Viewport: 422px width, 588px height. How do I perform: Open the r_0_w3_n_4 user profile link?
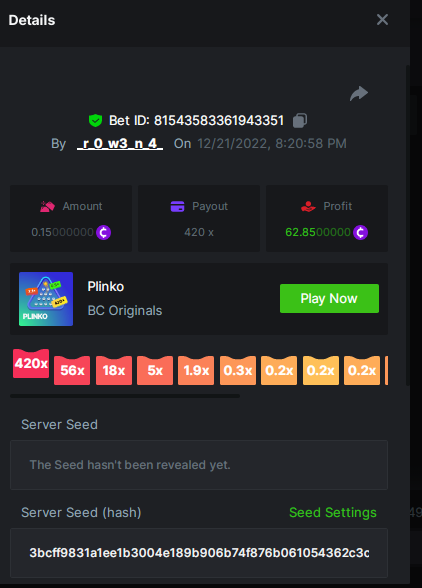(x=120, y=144)
